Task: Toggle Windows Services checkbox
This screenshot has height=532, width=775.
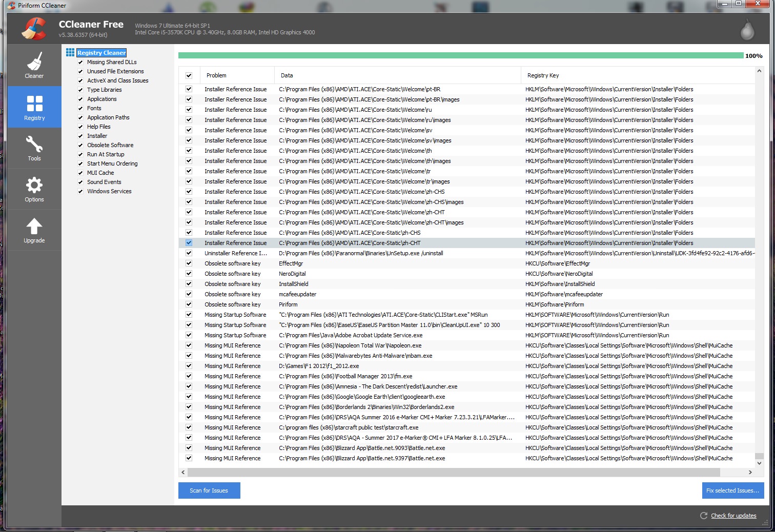Action: tap(80, 191)
